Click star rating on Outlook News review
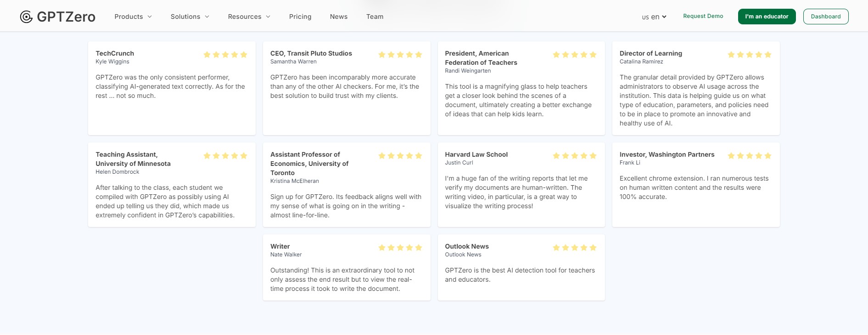Viewport: 868px width, 335px height. (x=574, y=248)
